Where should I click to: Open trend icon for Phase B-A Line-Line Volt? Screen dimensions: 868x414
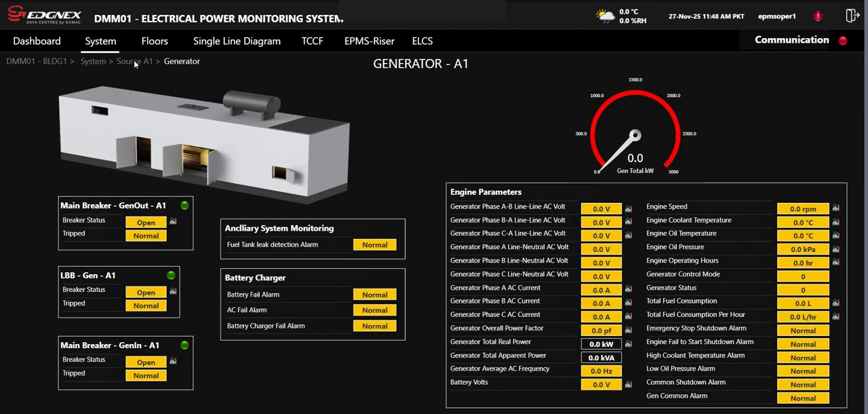629,223
